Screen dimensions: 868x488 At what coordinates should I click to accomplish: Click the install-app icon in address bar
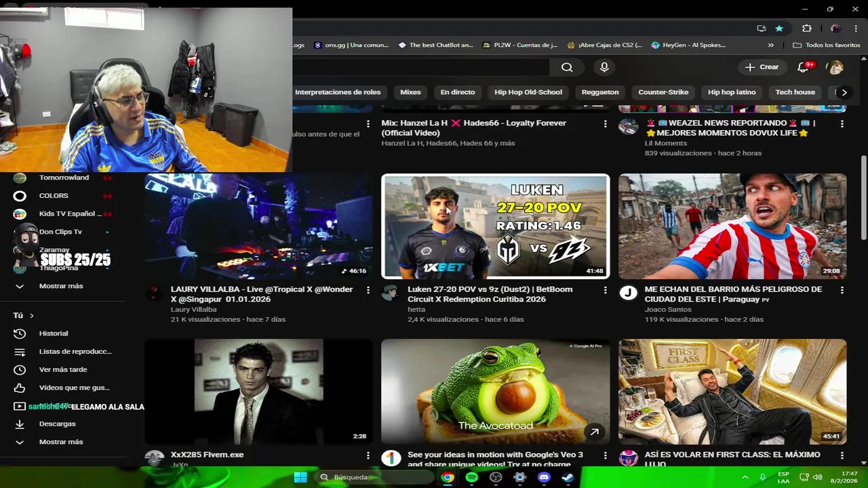click(x=762, y=28)
